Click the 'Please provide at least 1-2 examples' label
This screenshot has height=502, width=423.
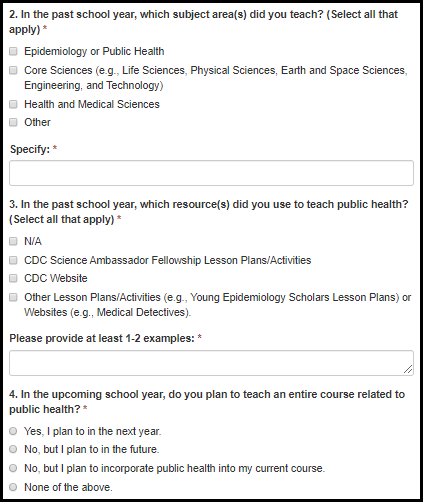click(x=102, y=338)
